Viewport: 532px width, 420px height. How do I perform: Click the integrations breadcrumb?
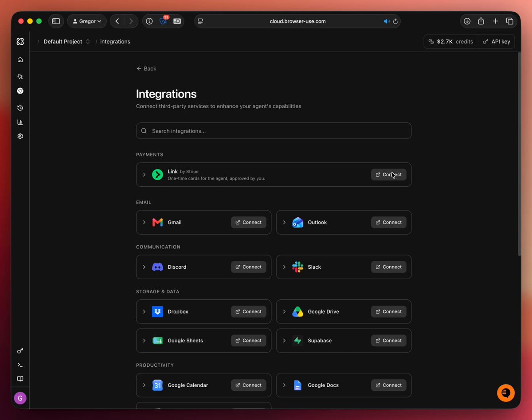(x=115, y=42)
